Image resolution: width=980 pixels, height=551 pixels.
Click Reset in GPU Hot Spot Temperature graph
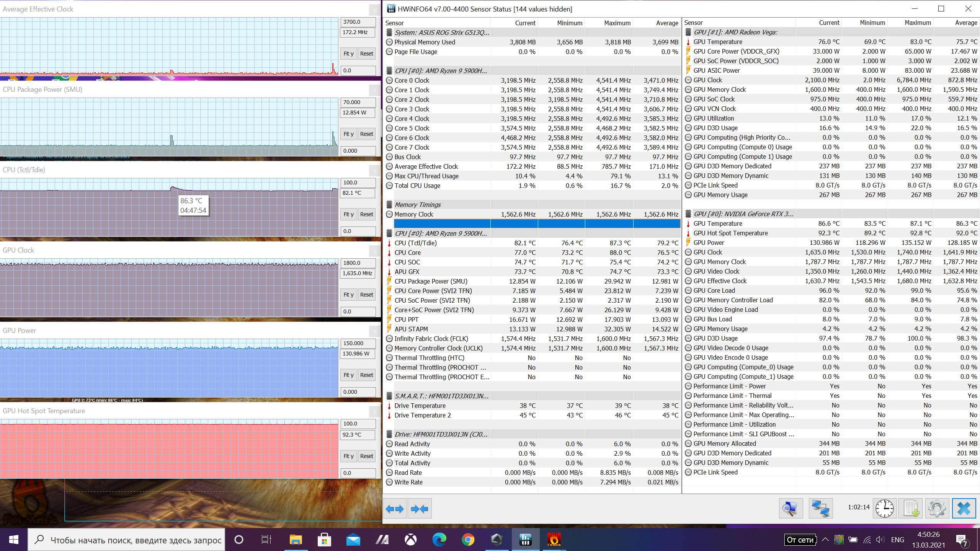(x=366, y=456)
